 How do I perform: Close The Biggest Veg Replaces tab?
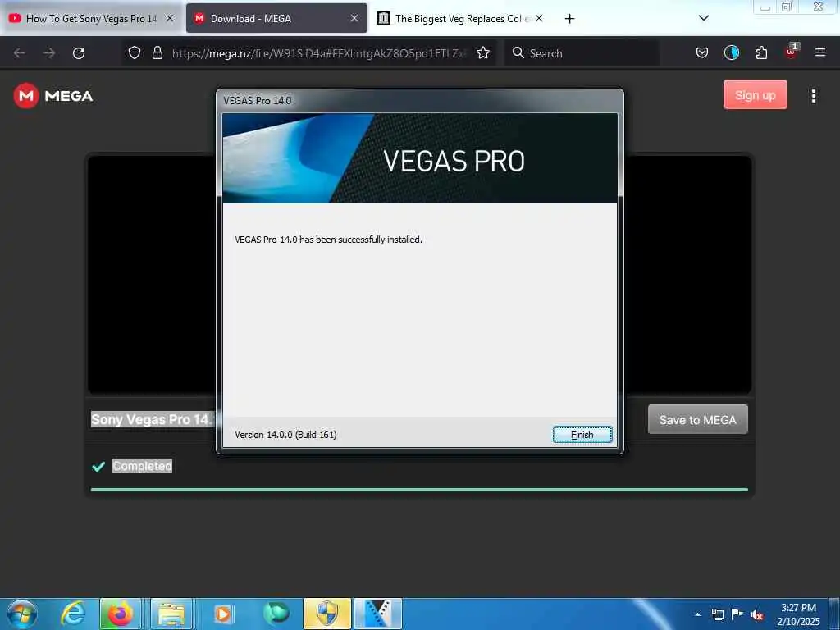tap(539, 18)
